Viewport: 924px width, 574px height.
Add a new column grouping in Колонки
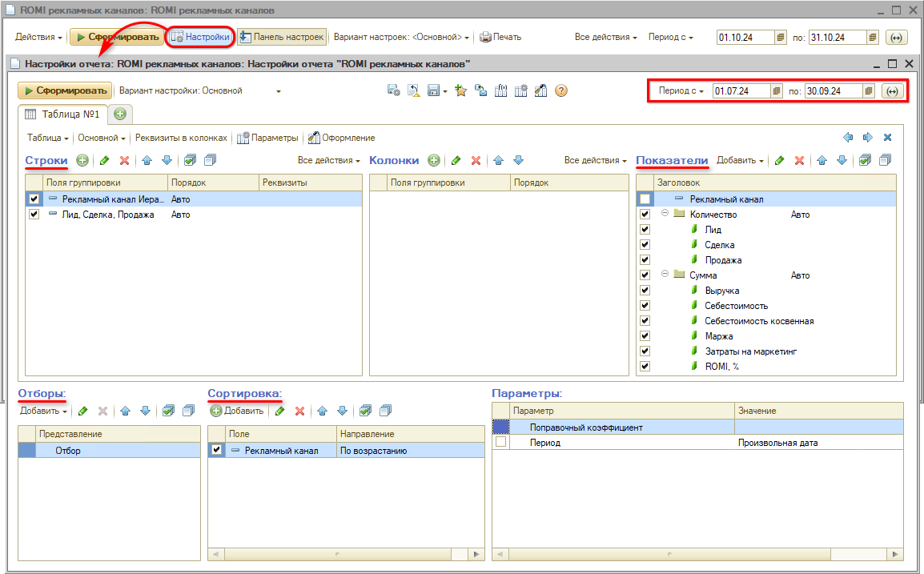click(434, 160)
